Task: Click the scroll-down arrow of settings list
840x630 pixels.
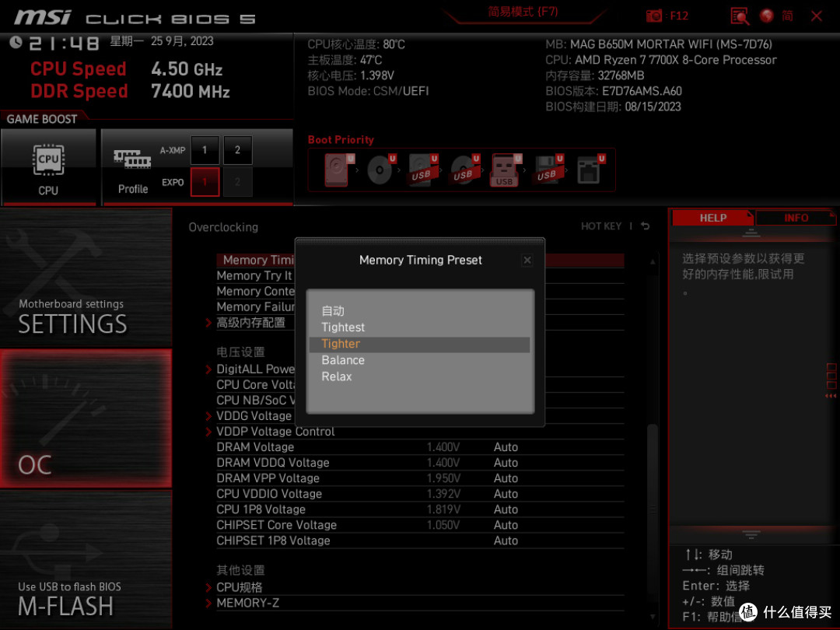Action: [653, 617]
